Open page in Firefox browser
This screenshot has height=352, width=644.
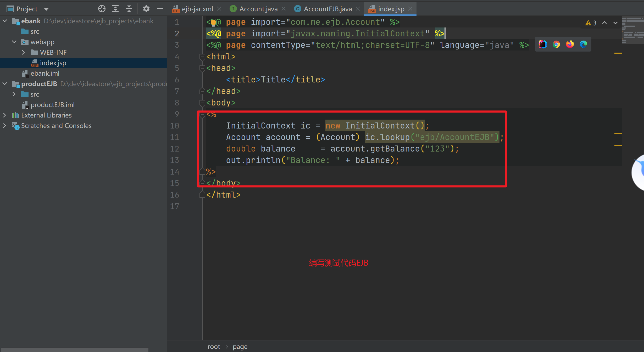coord(570,44)
